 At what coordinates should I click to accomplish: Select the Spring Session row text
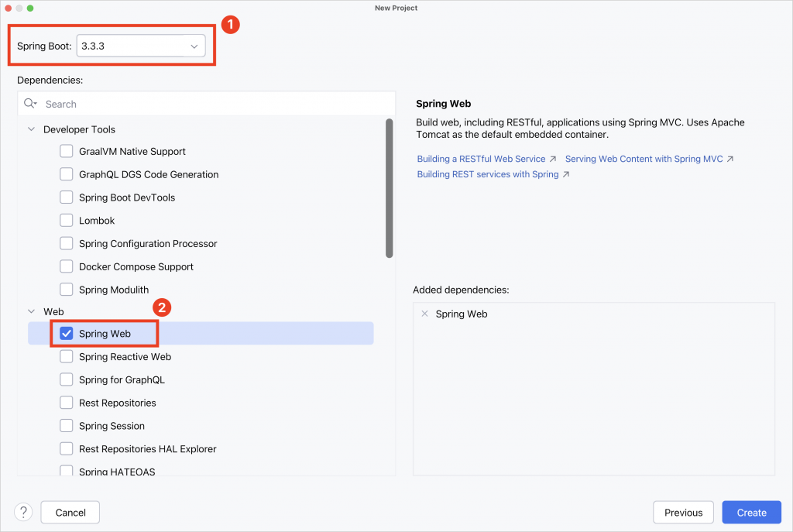coord(112,426)
